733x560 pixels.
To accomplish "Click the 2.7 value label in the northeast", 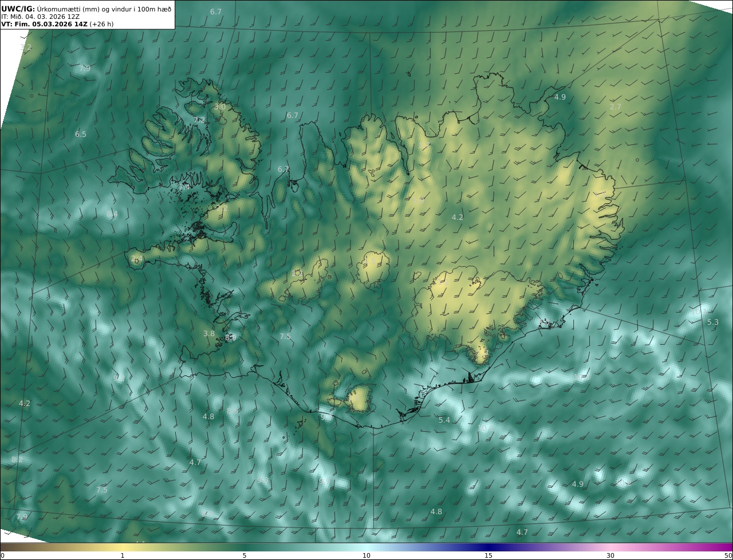I will [616, 107].
